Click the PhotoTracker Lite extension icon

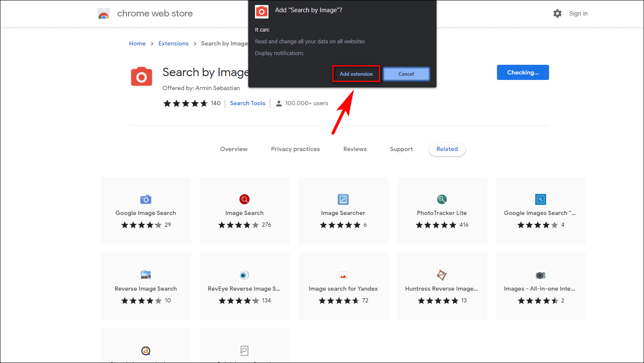coord(442,199)
